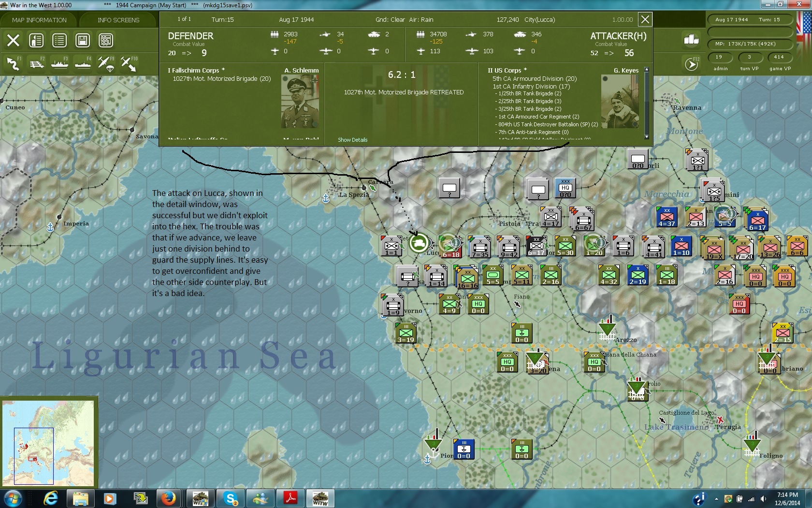Screen dimensions: 812x508
Task: Open Internet Explorer from taskbar
Action: [50, 498]
